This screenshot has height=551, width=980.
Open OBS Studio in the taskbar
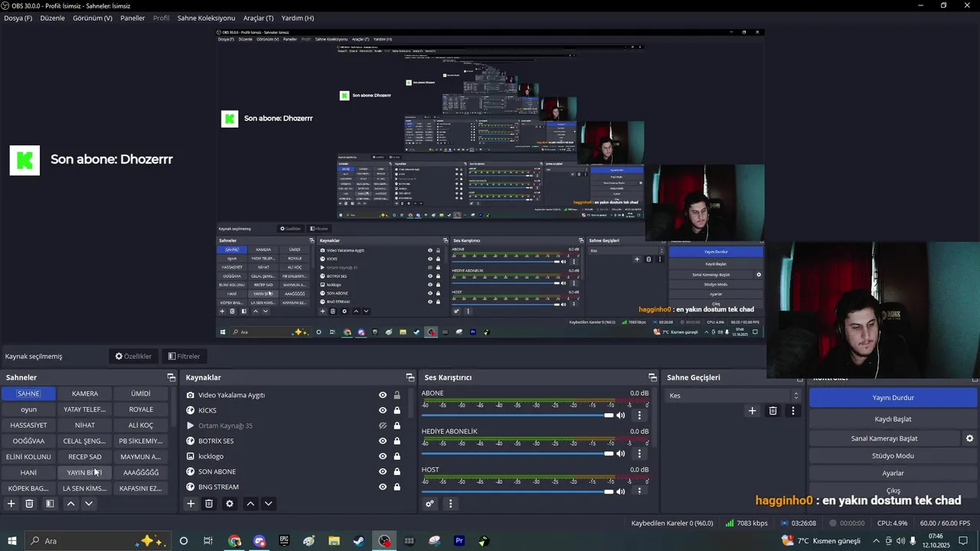384,541
